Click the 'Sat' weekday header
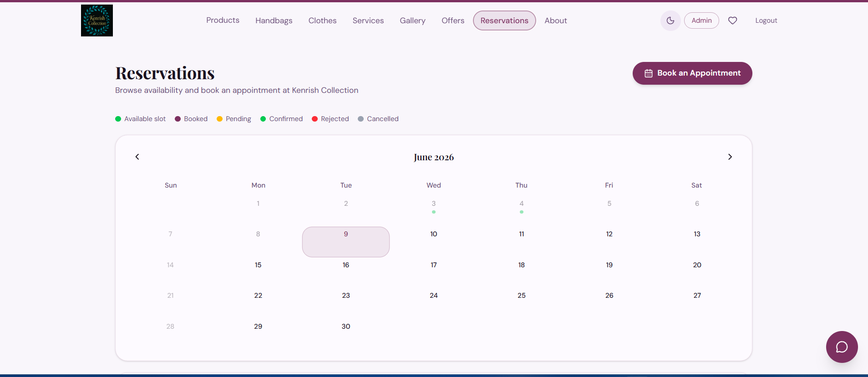 click(696, 185)
